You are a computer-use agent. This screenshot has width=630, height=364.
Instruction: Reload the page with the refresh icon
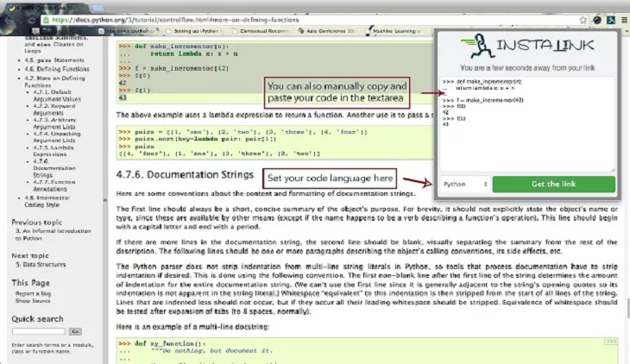point(32,20)
